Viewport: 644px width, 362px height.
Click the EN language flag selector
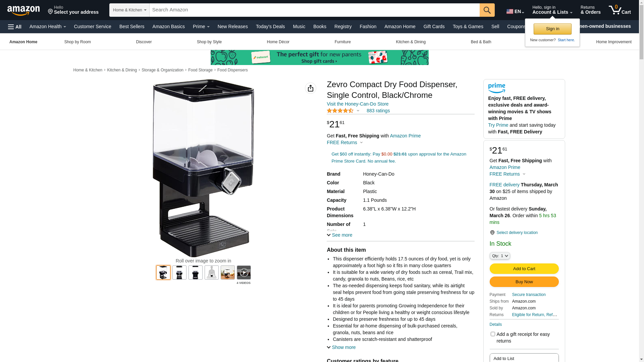[515, 11]
